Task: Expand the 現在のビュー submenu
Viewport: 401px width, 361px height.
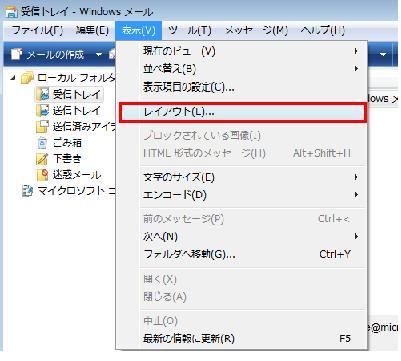Action: click(x=356, y=51)
